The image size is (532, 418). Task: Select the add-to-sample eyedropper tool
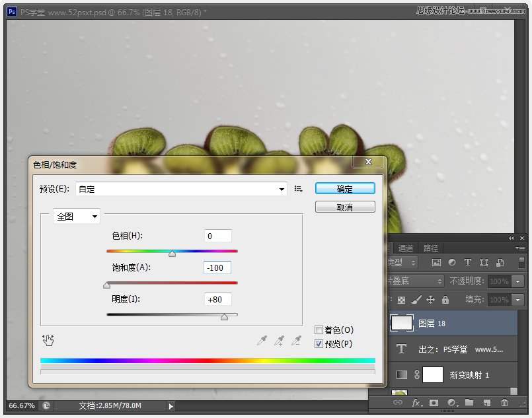click(x=280, y=340)
